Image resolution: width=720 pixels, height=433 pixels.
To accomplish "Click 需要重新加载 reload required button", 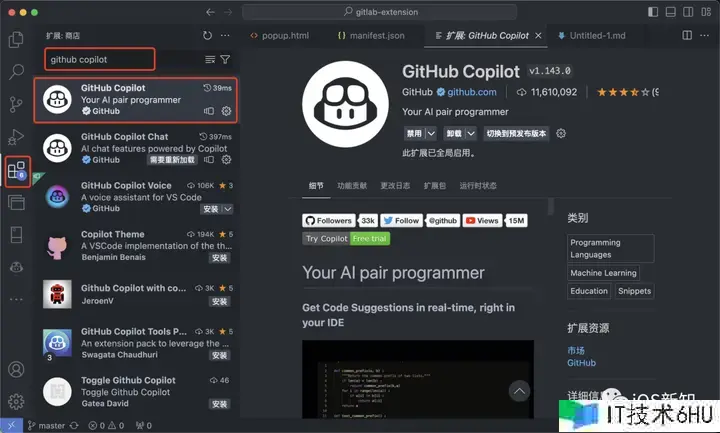I will pos(172,160).
